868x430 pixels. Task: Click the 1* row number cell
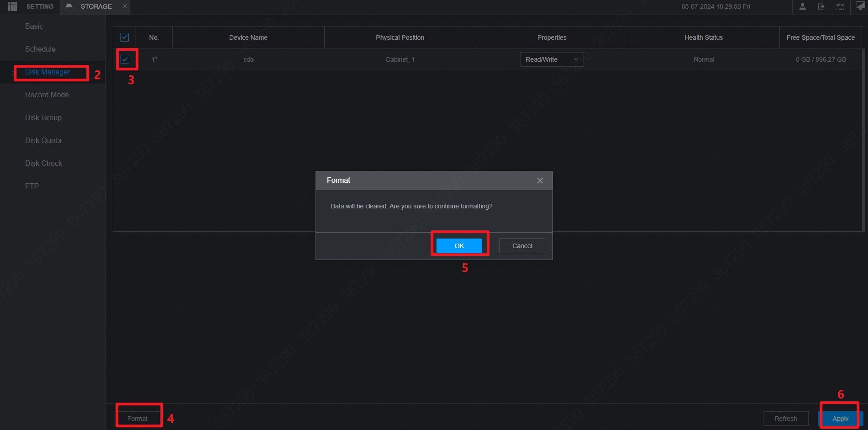(x=154, y=59)
